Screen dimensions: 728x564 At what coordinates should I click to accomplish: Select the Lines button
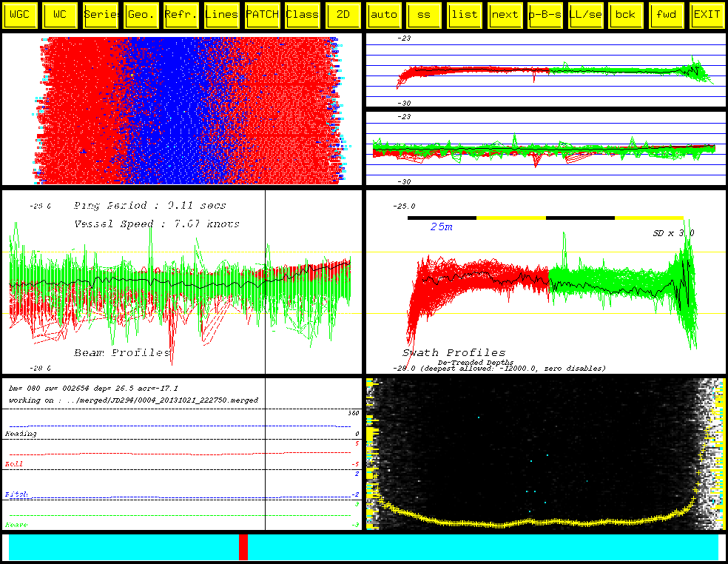click(x=222, y=15)
